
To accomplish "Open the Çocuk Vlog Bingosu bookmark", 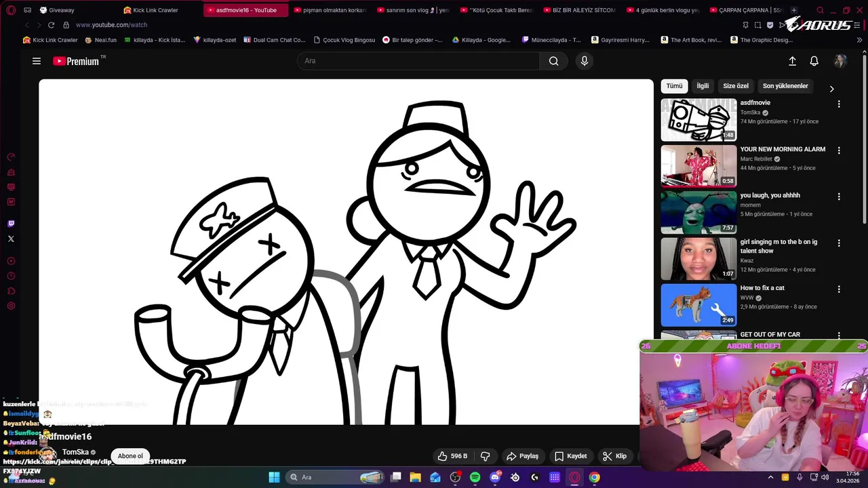I will pyautogui.click(x=344, y=40).
